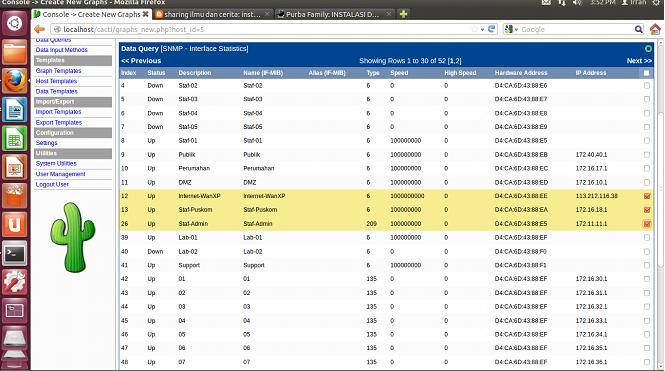Open Data Templates link

[56, 92]
